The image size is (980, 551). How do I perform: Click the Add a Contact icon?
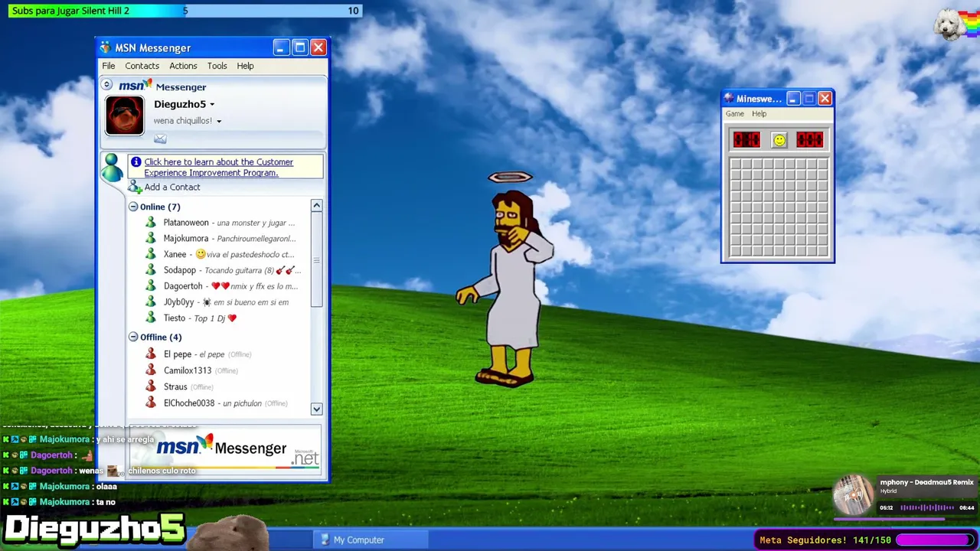[135, 187]
